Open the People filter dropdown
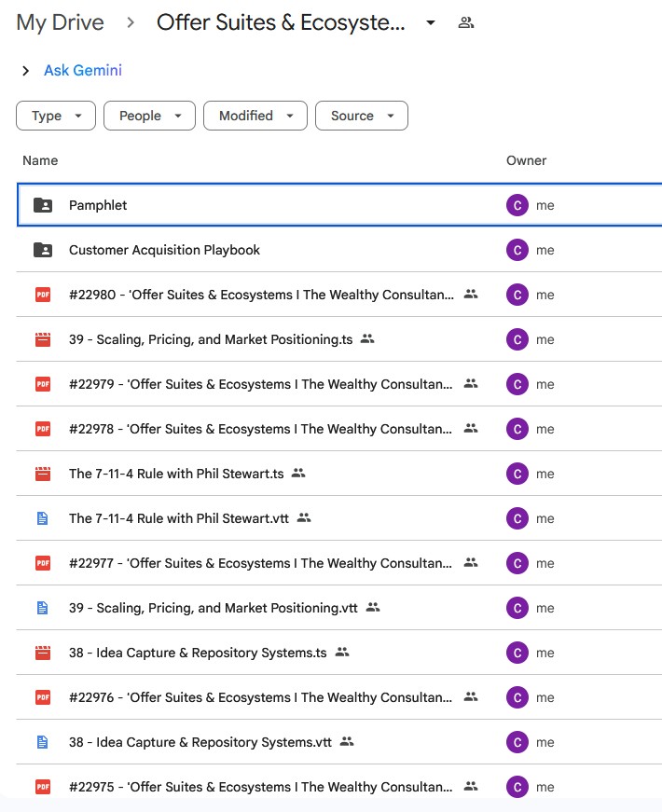The height and width of the screenshot is (812, 662). [149, 116]
